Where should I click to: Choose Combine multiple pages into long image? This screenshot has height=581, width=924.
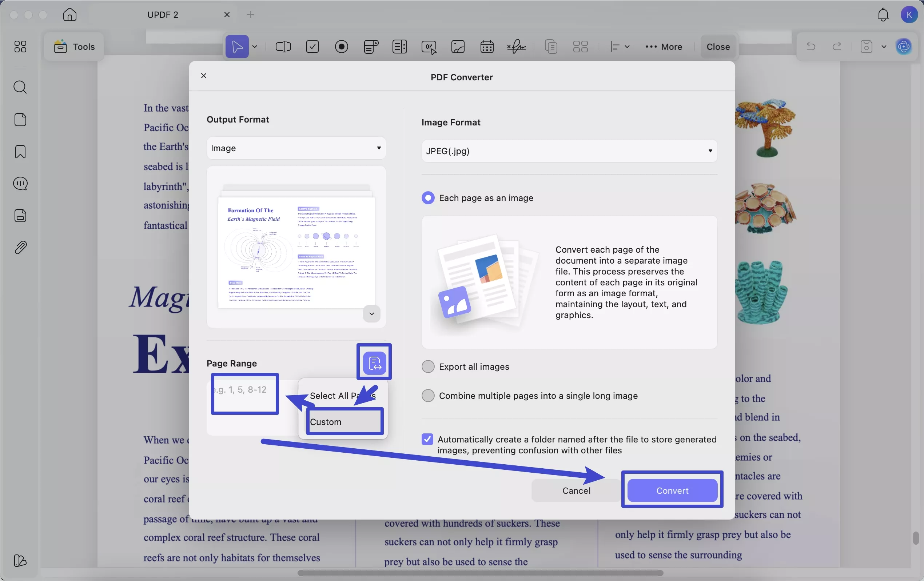(x=428, y=396)
